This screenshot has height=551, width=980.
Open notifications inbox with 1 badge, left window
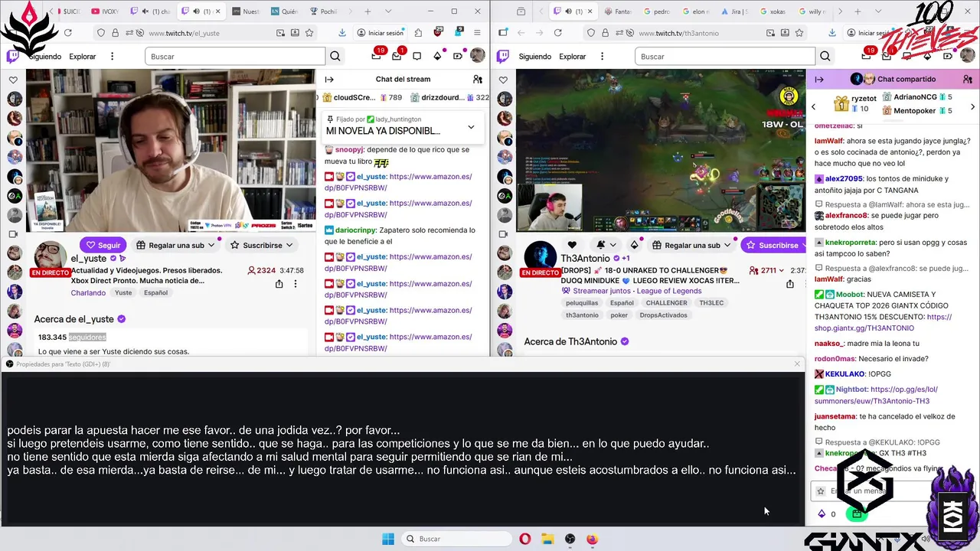pos(397,56)
